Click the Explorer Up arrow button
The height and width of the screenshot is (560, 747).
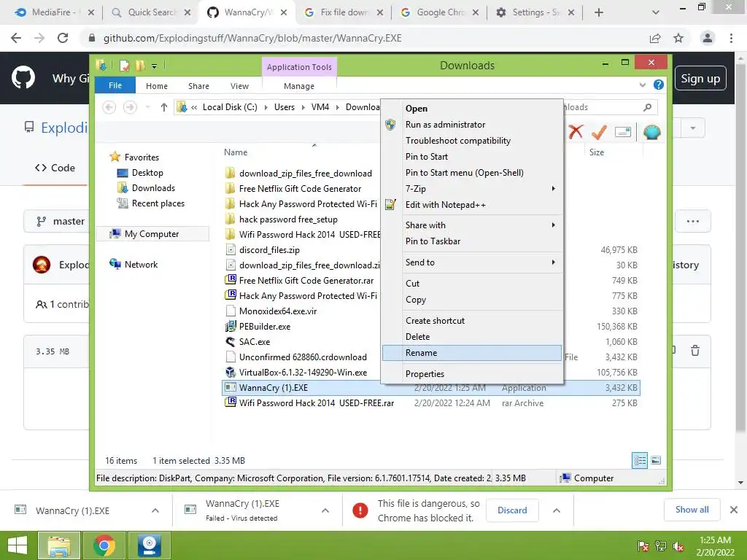point(164,107)
